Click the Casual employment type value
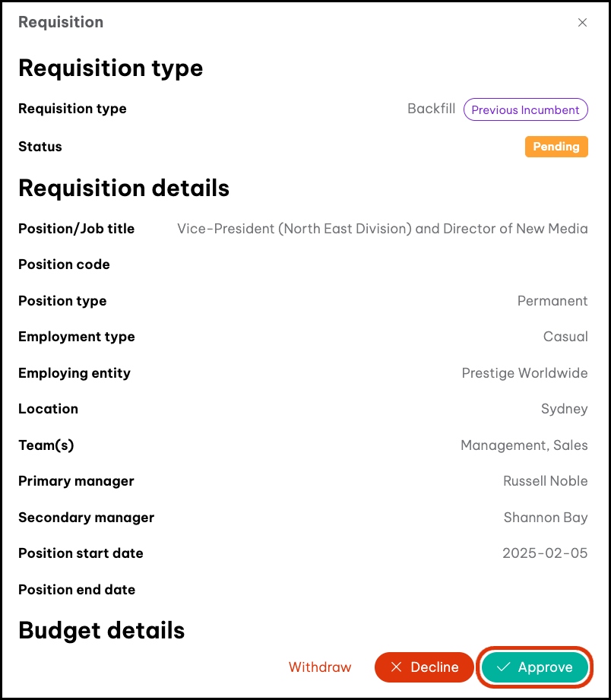This screenshot has width=611, height=700. [565, 337]
